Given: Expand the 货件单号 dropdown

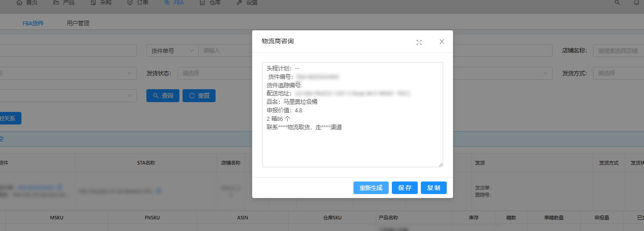Looking at the screenshot, I should (172, 51).
